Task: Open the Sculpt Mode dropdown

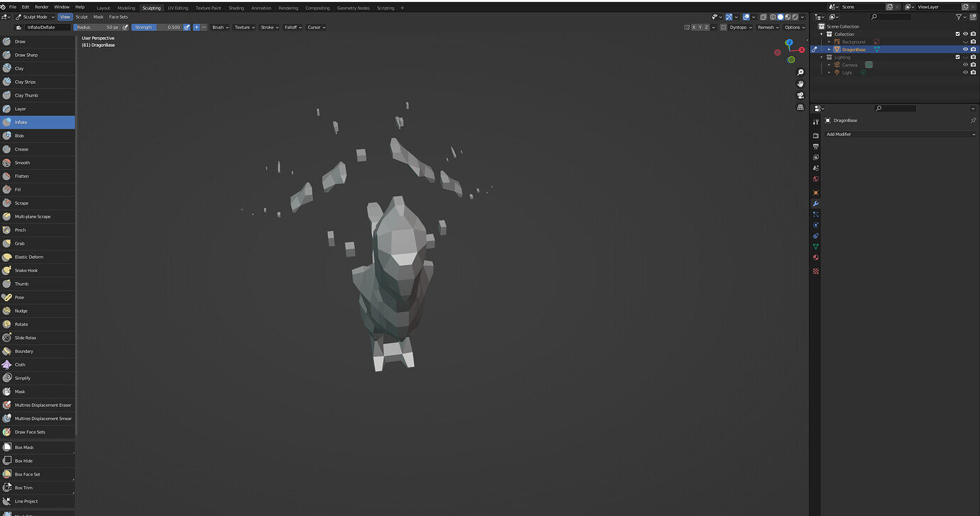Action: 33,16
